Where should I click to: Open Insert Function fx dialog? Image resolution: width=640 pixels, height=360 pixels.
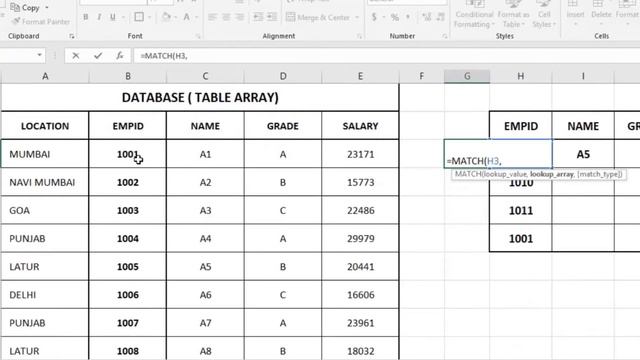(120, 56)
